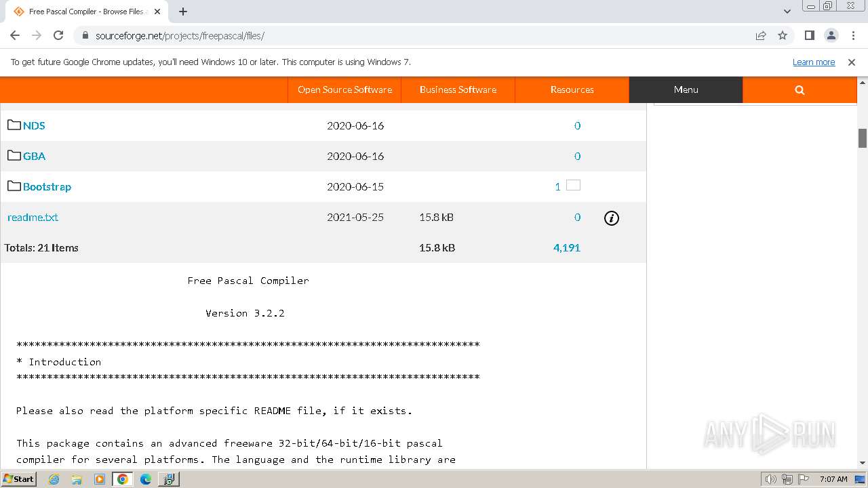Open a new browser tab
Viewport: 868px width, 488px height.
183,12
